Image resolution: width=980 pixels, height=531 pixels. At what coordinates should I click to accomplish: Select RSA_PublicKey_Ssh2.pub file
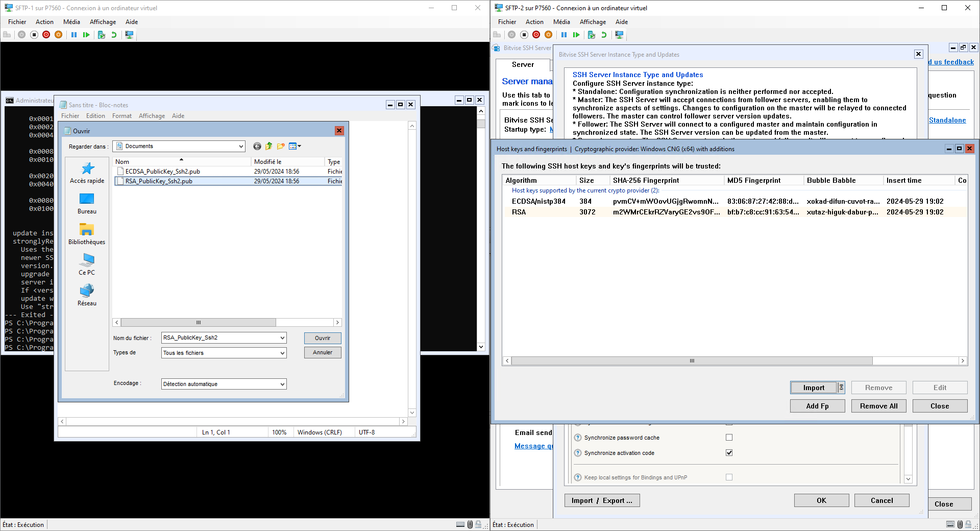[x=159, y=181]
